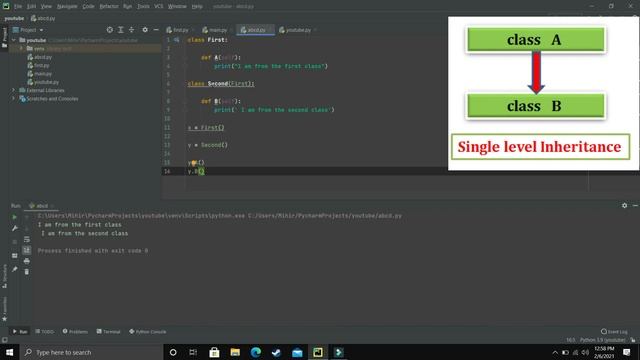Open the Edit menu
This screenshot has height=360, width=640.
[31, 6]
